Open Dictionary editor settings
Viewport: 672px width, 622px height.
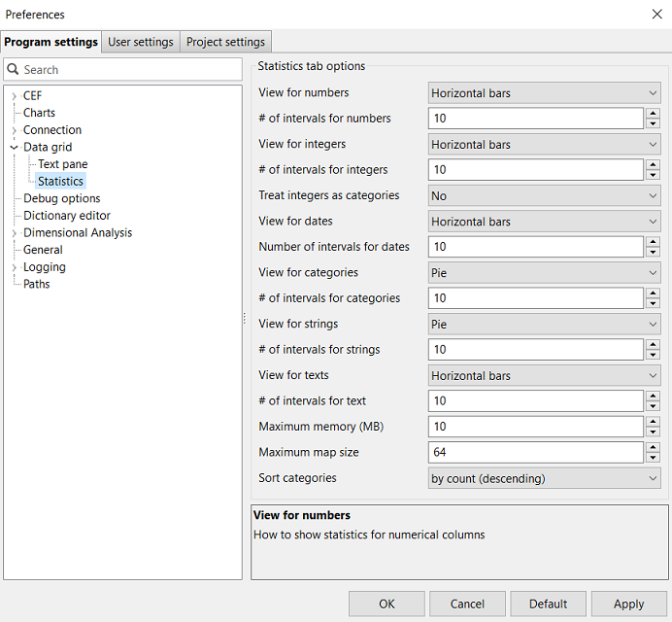[67, 216]
